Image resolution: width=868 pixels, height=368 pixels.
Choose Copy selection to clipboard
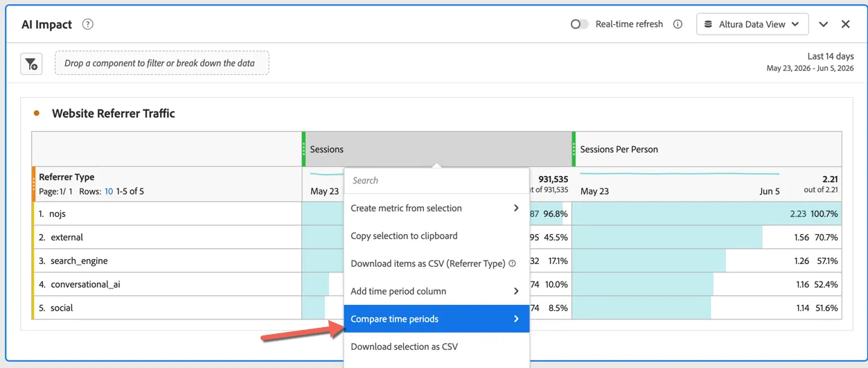coord(436,236)
